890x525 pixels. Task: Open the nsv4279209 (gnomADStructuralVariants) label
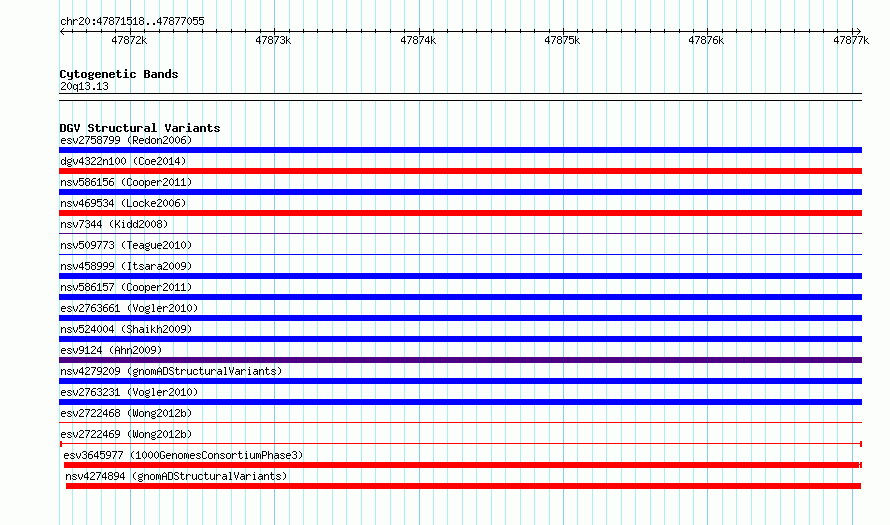(x=171, y=371)
